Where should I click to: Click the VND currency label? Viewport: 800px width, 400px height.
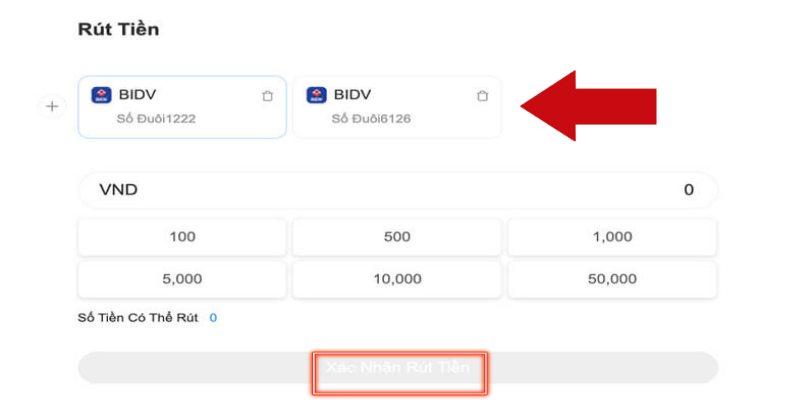pos(118,190)
